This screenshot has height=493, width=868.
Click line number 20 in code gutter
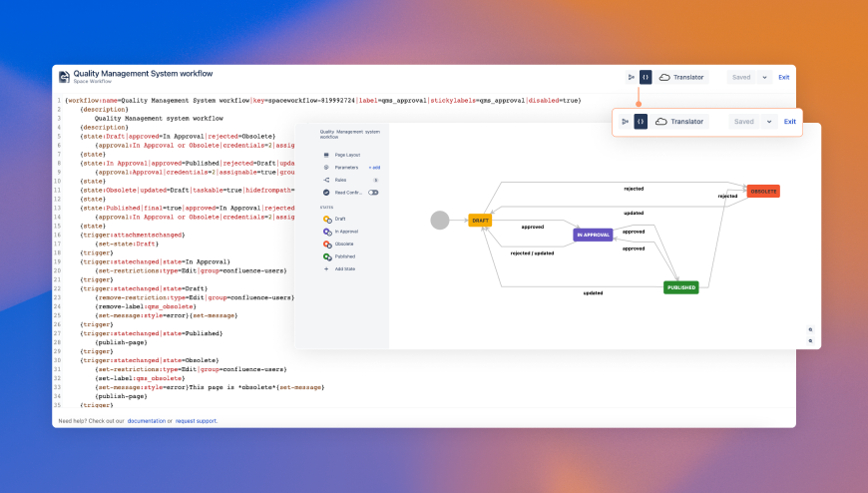click(x=57, y=270)
